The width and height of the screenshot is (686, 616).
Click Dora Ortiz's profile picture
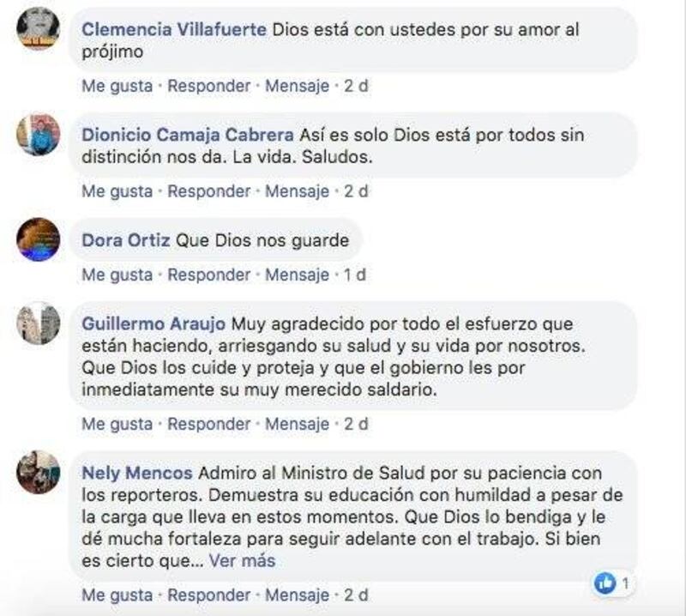[x=38, y=239]
